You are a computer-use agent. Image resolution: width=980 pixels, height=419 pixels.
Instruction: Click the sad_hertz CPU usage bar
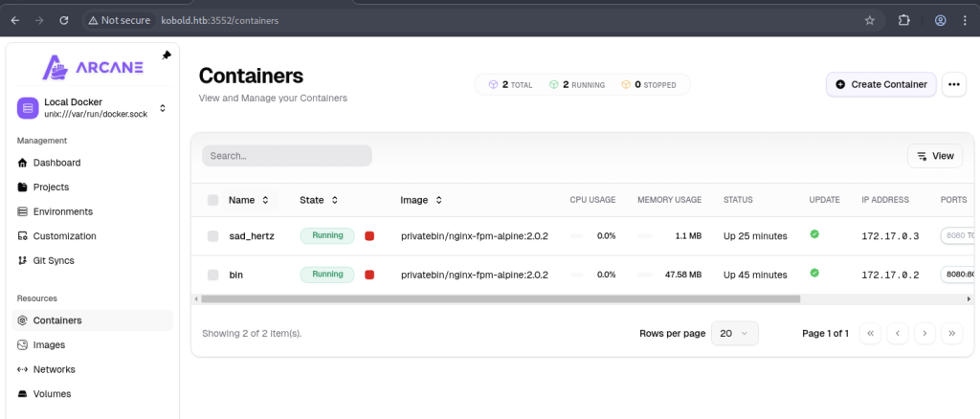click(x=576, y=236)
